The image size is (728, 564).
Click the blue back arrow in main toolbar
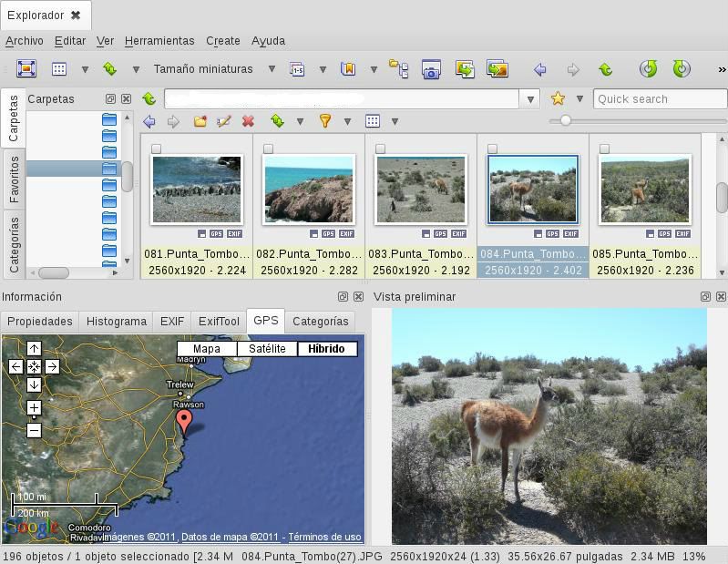tap(539, 69)
